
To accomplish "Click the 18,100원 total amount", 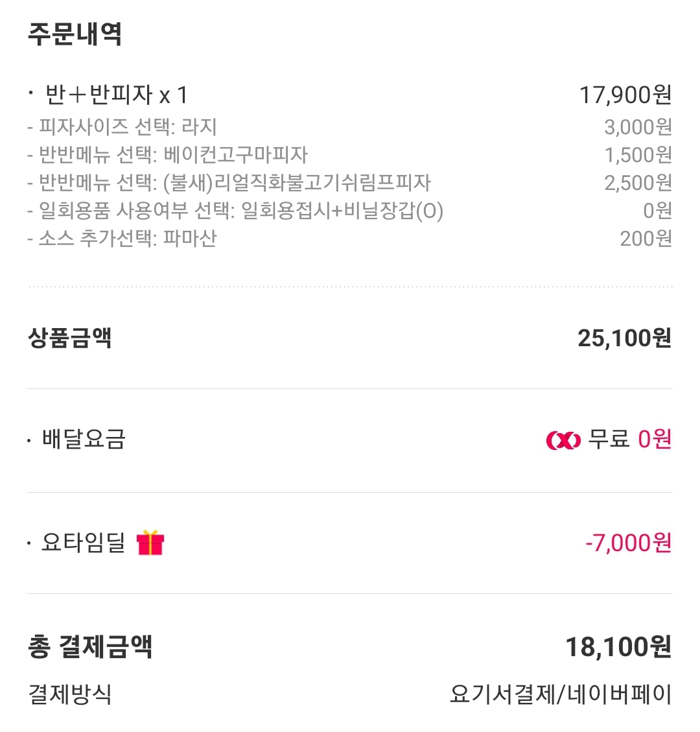I will click(x=619, y=647).
